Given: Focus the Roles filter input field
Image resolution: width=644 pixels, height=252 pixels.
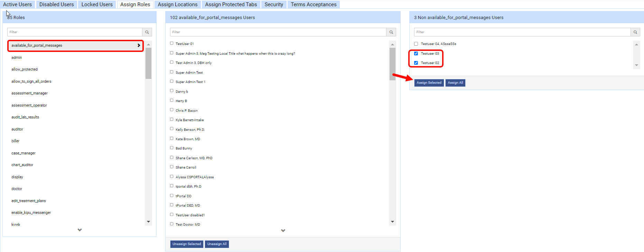Looking at the screenshot, I should pyautogui.click(x=75, y=32).
